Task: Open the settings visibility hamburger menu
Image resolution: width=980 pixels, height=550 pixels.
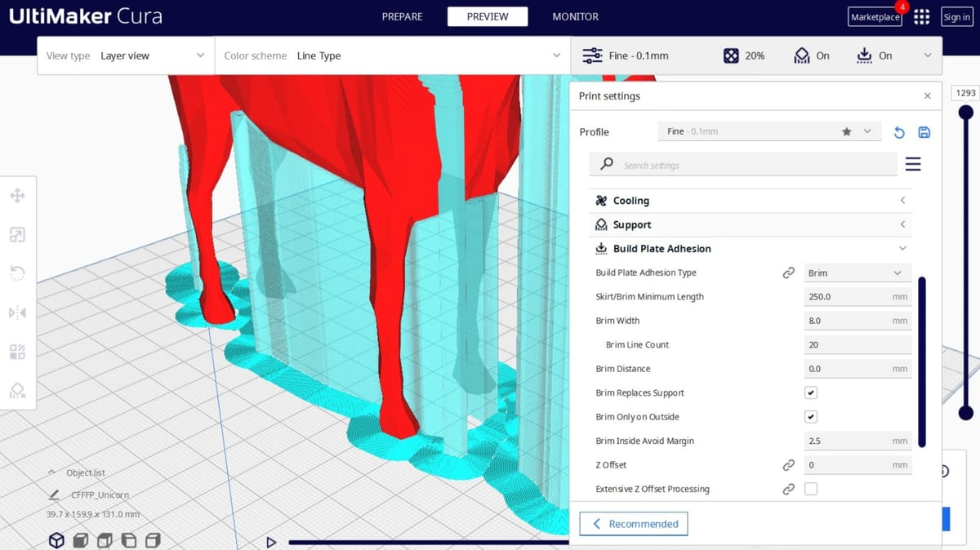Action: 913,165
